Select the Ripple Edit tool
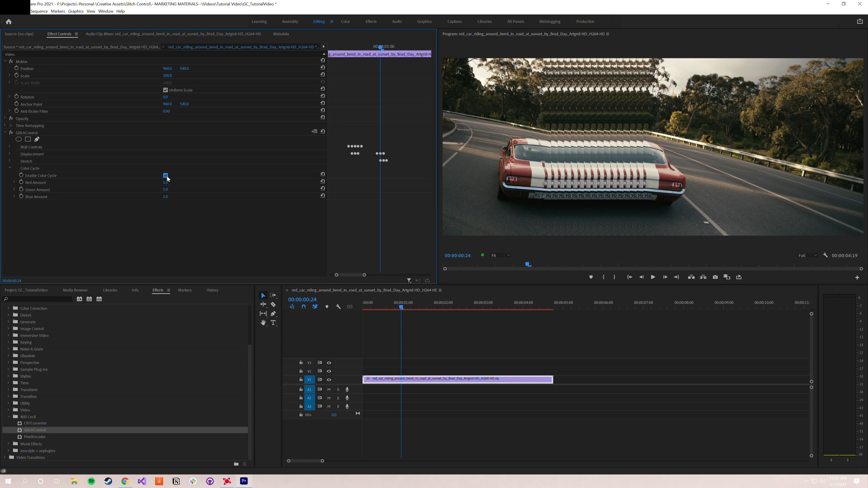Screen dimensions: 868x488 pyautogui.click(x=263, y=305)
